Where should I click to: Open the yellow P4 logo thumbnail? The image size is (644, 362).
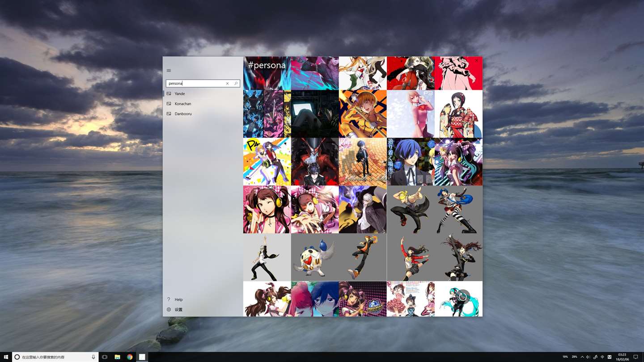click(267, 161)
